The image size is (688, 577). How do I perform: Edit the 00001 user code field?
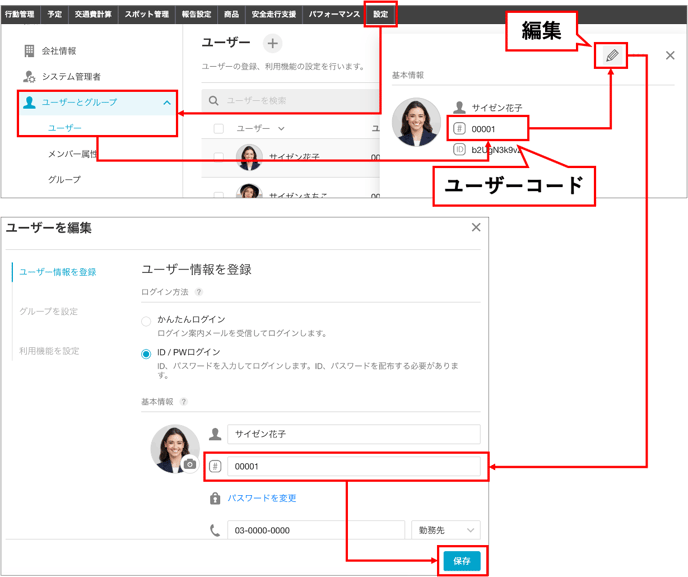(354, 466)
